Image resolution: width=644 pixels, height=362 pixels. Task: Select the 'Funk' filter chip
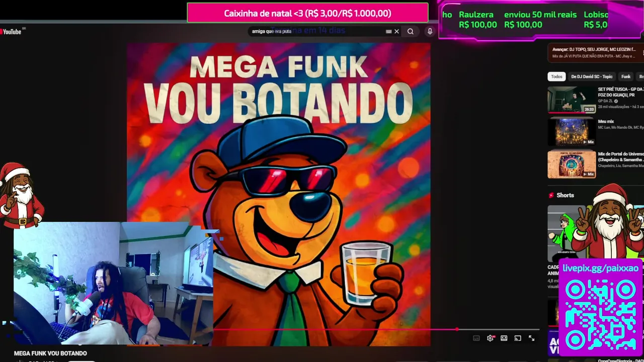(x=626, y=76)
